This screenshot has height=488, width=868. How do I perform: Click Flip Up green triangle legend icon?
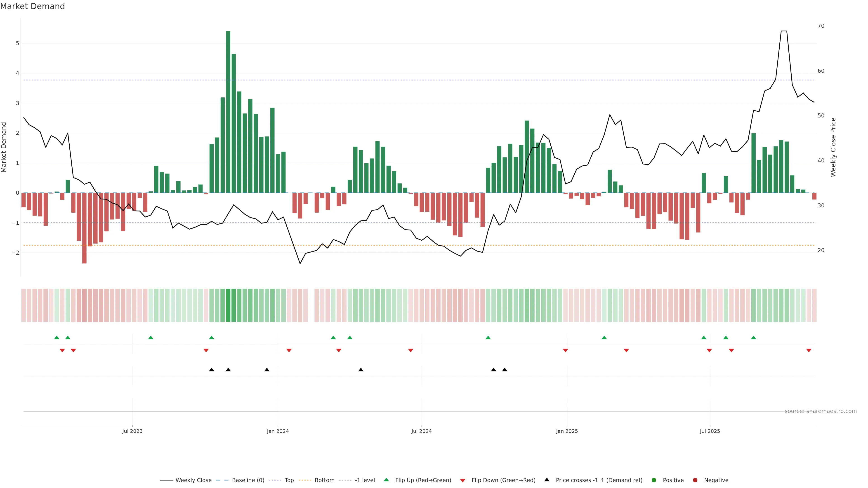pyautogui.click(x=386, y=480)
